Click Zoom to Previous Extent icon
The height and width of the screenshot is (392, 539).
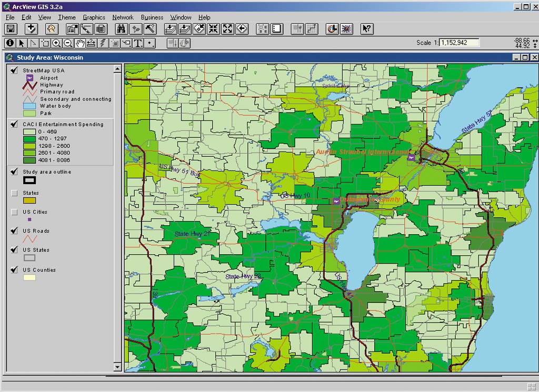pos(242,29)
